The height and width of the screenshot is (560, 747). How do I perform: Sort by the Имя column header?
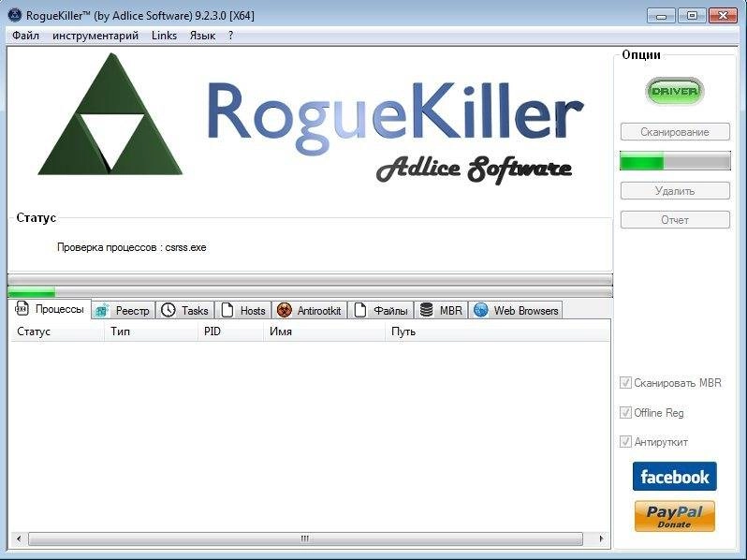click(x=324, y=332)
